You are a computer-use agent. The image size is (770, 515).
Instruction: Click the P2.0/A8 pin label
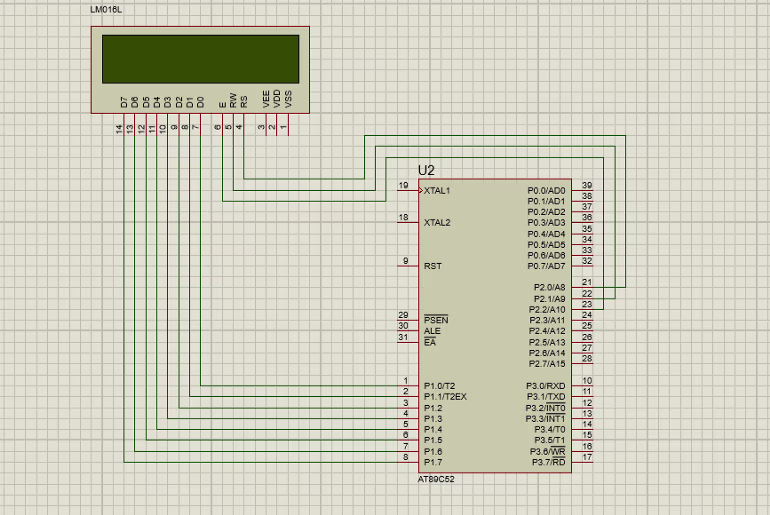pos(550,287)
